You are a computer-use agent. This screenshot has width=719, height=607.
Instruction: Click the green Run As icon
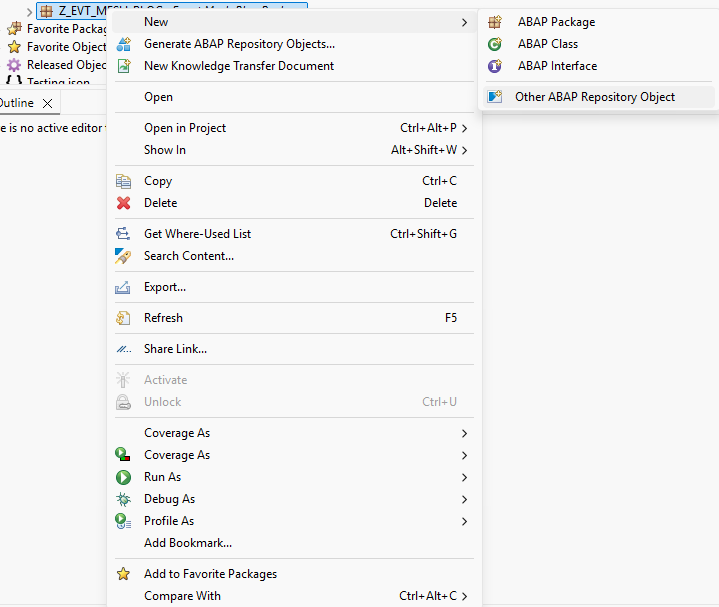[124, 477]
